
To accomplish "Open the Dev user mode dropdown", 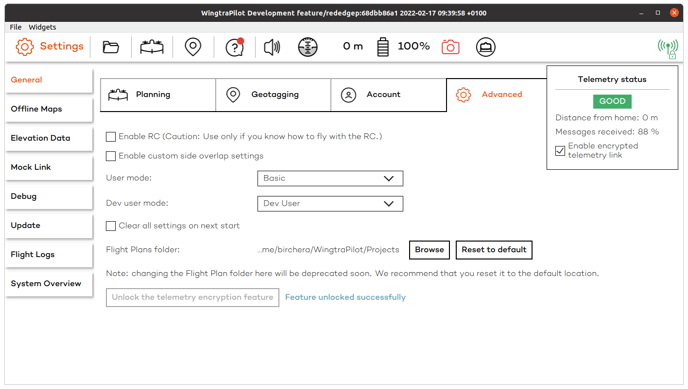I will pyautogui.click(x=330, y=203).
